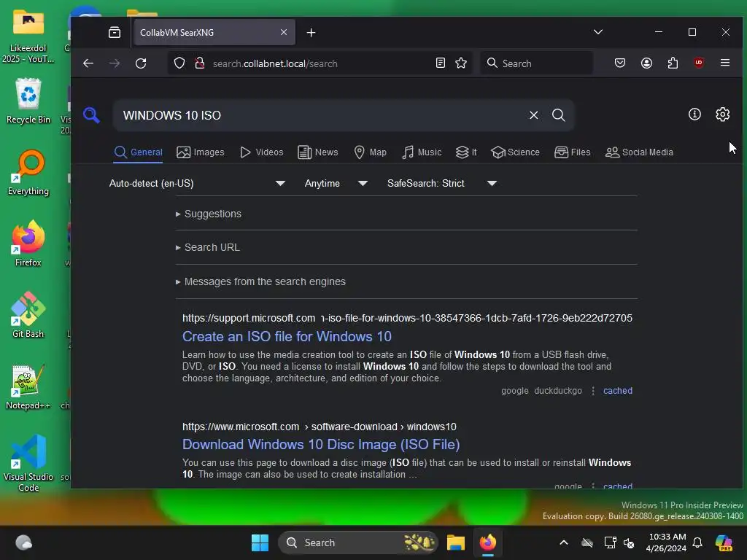Open the 10:33 AM clock and date
Screen dimensions: 747x560
[x=667, y=542]
